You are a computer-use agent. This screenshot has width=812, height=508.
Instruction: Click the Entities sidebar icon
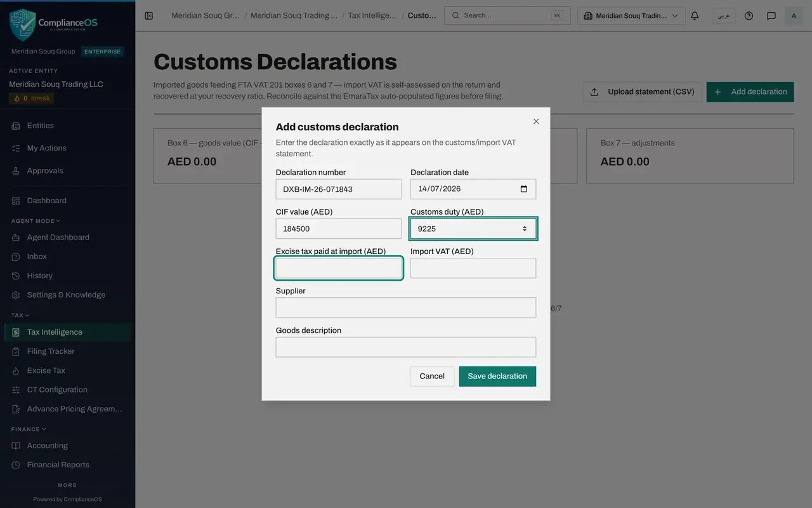click(x=16, y=126)
